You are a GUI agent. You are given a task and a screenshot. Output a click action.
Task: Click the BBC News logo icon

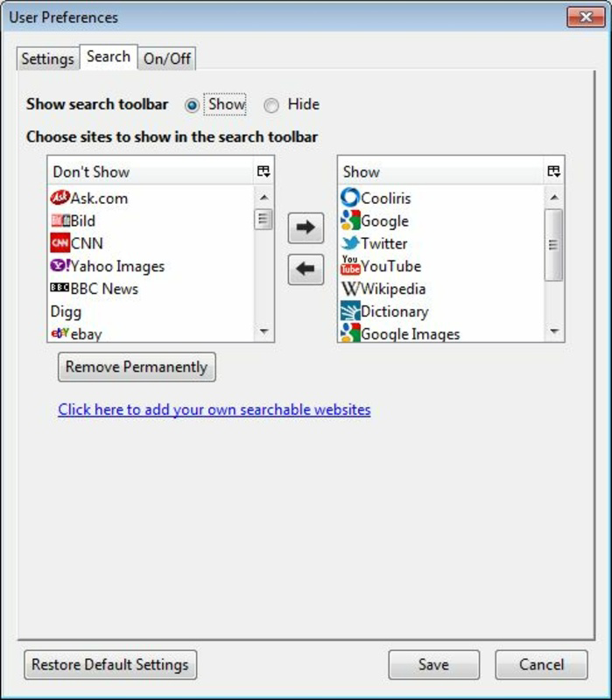[x=60, y=288]
